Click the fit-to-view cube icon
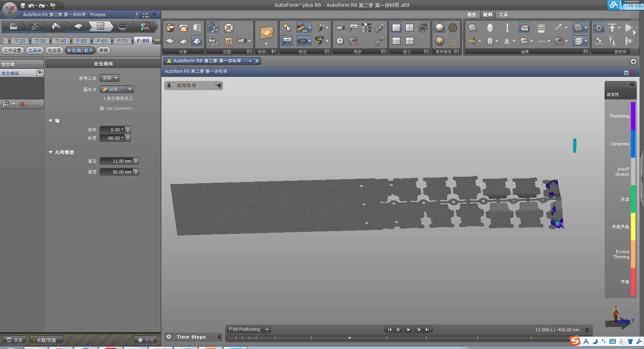The height and width of the screenshot is (349, 644). [229, 28]
